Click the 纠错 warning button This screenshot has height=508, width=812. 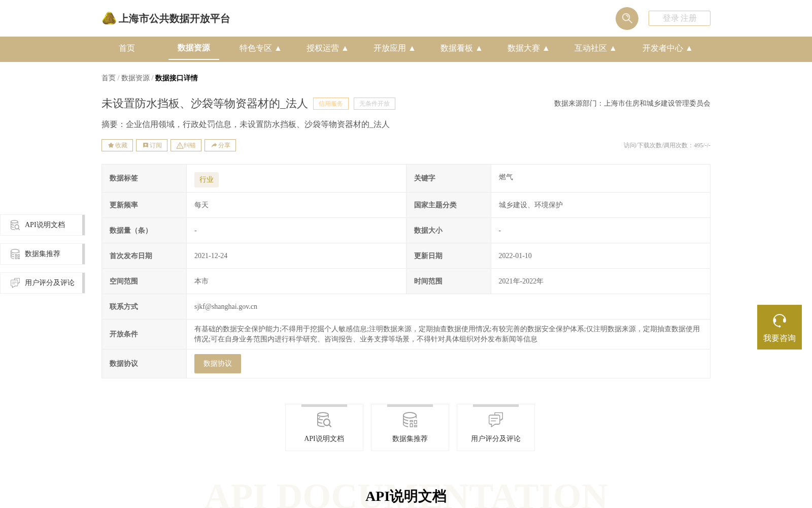[186, 145]
